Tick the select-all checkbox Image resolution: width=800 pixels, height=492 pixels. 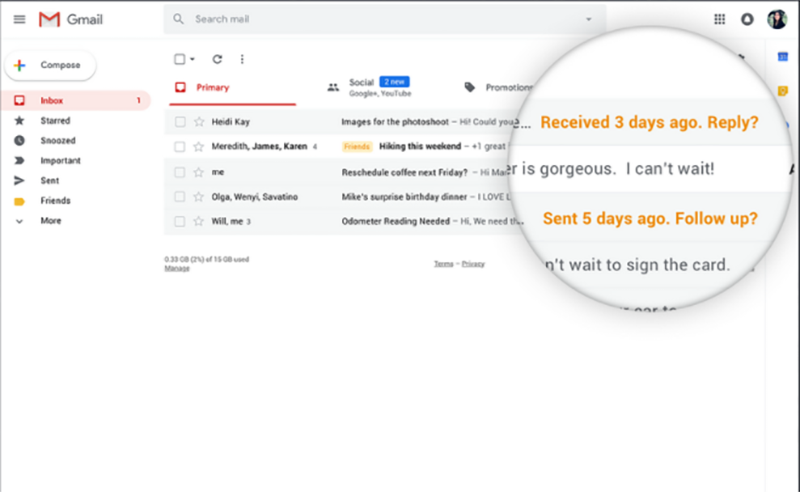pyautogui.click(x=180, y=59)
